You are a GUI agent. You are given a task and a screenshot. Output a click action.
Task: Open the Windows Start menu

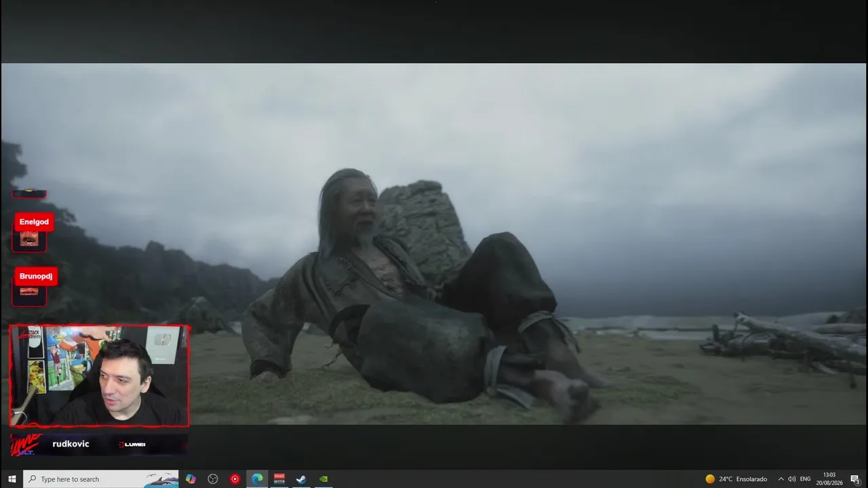(12, 479)
